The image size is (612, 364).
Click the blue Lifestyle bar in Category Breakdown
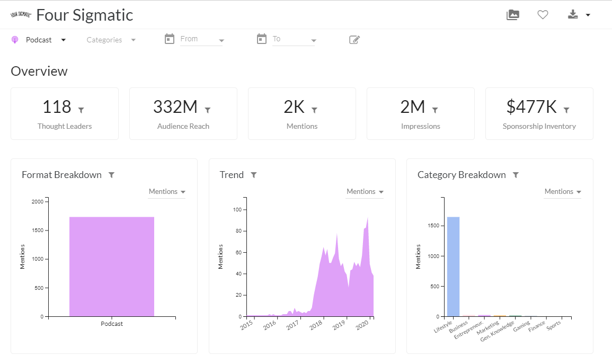[x=453, y=267]
